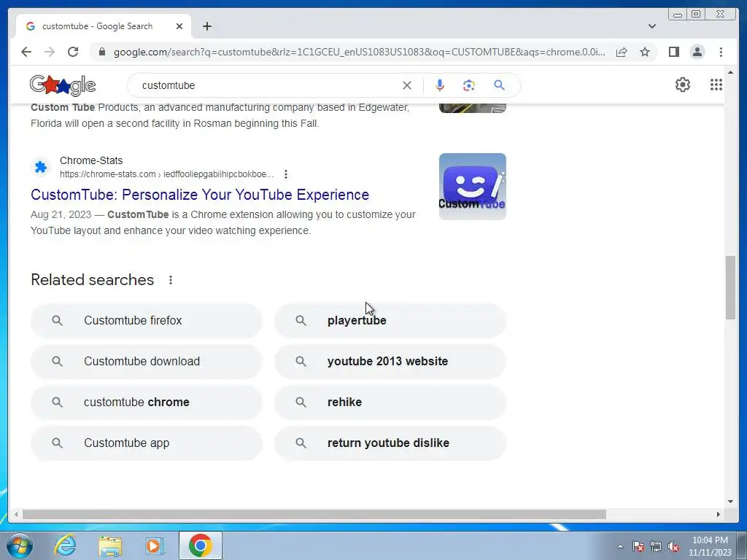Viewport: 747px width, 560px height.
Task: Bookmark this page with the star icon
Action: coord(645,52)
